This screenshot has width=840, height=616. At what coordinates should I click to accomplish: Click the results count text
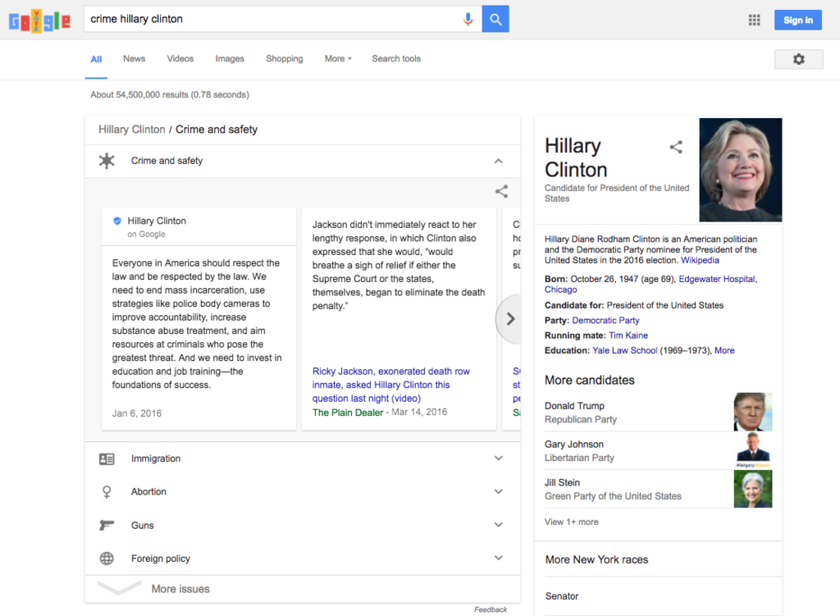click(x=170, y=95)
